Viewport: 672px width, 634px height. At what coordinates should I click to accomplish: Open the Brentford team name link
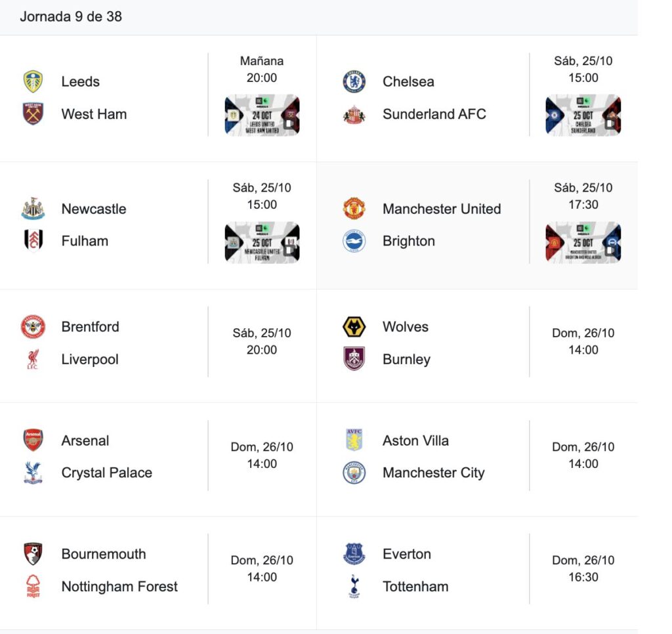click(x=90, y=326)
